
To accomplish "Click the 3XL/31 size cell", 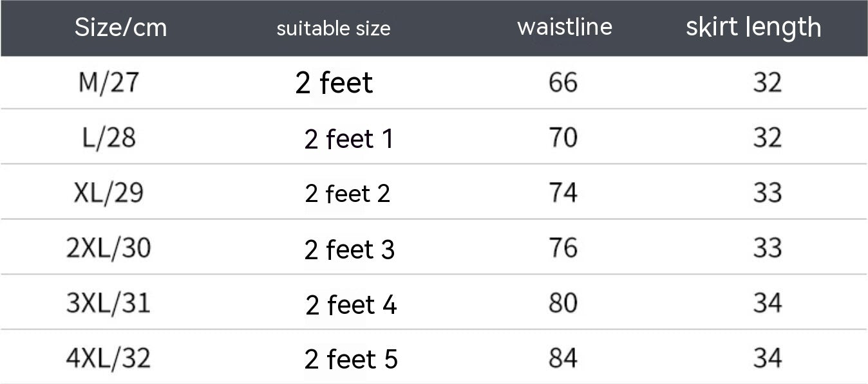I will (108, 303).
